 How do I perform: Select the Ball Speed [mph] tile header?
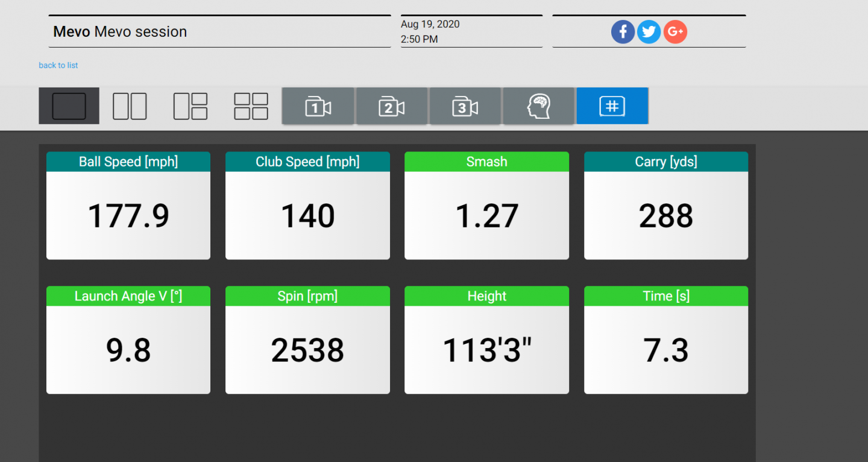[x=128, y=162]
